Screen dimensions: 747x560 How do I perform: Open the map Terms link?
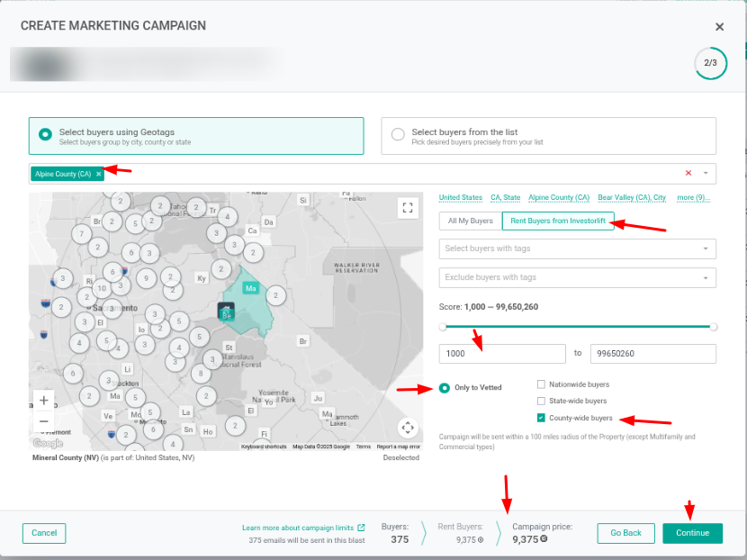[x=363, y=447]
